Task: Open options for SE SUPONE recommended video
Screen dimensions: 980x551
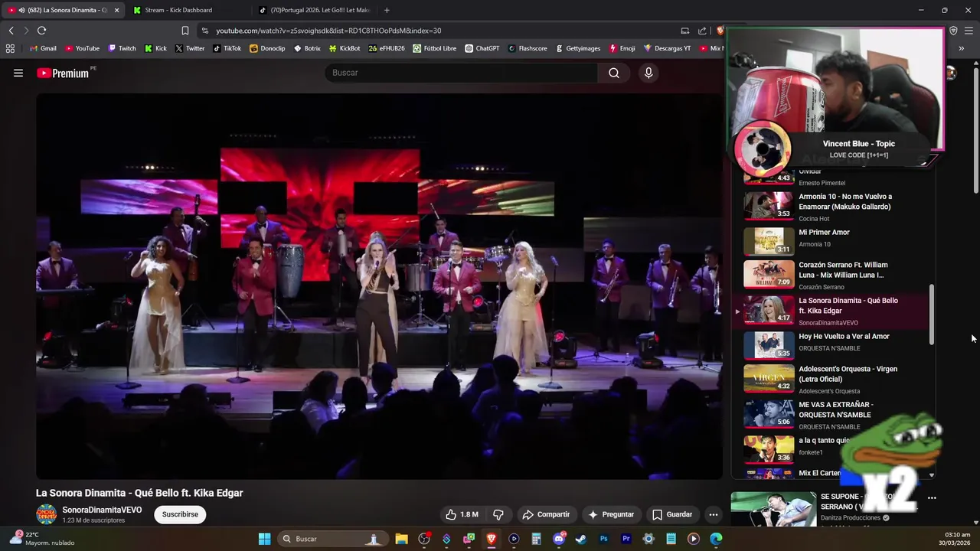Action: (932, 497)
